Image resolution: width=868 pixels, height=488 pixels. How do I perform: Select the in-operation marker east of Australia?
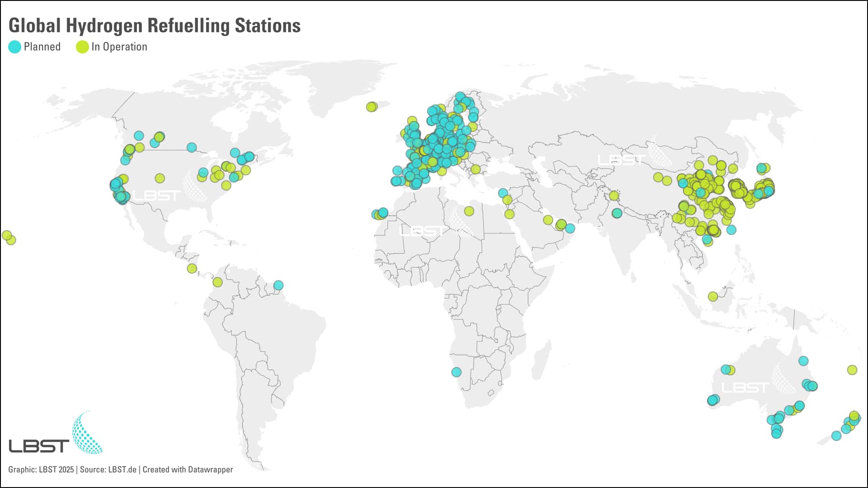tap(852, 370)
